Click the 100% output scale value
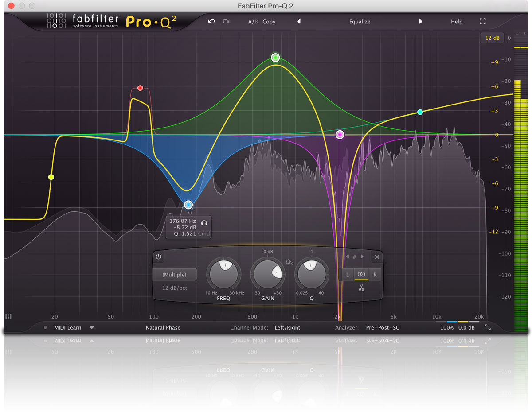The width and height of the screenshot is (532, 412). pyautogui.click(x=447, y=328)
